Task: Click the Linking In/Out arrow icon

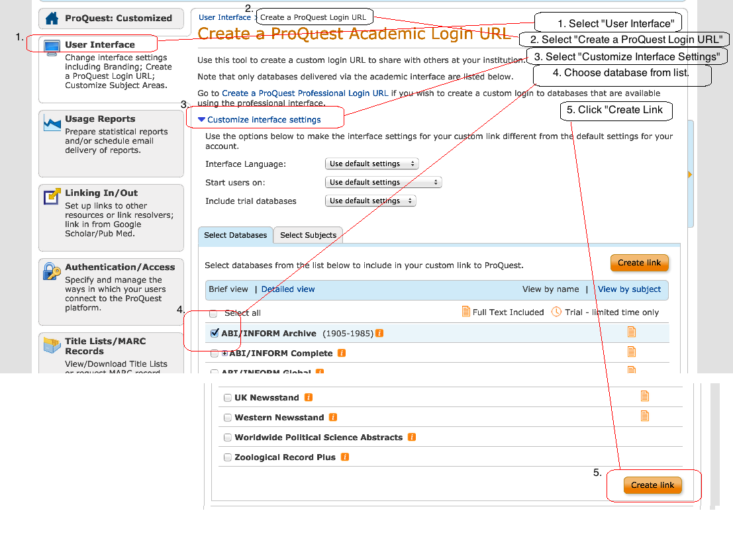Action: click(x=52, y=197)
